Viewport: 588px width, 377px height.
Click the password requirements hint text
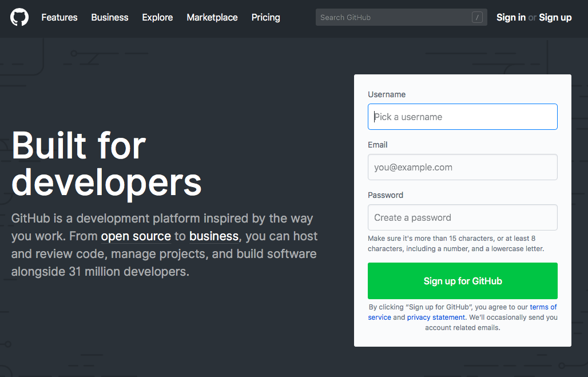(x=456, y=244)
